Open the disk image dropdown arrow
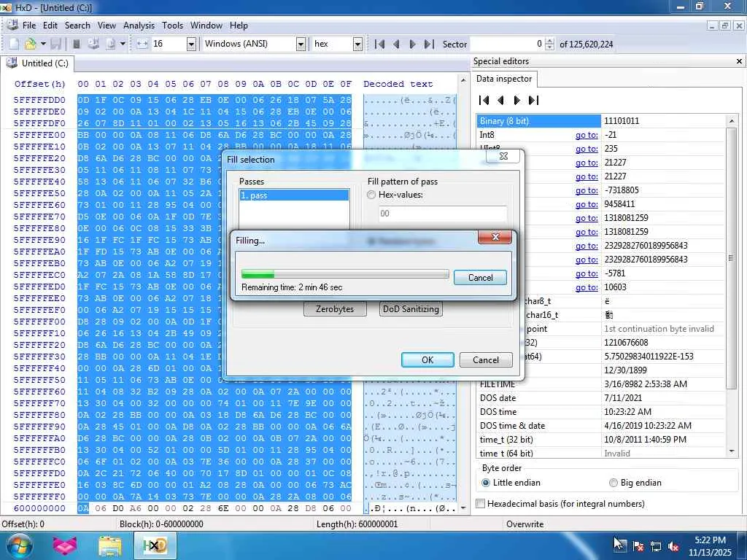The image size is (747, 560). click(x=123, y=44)
